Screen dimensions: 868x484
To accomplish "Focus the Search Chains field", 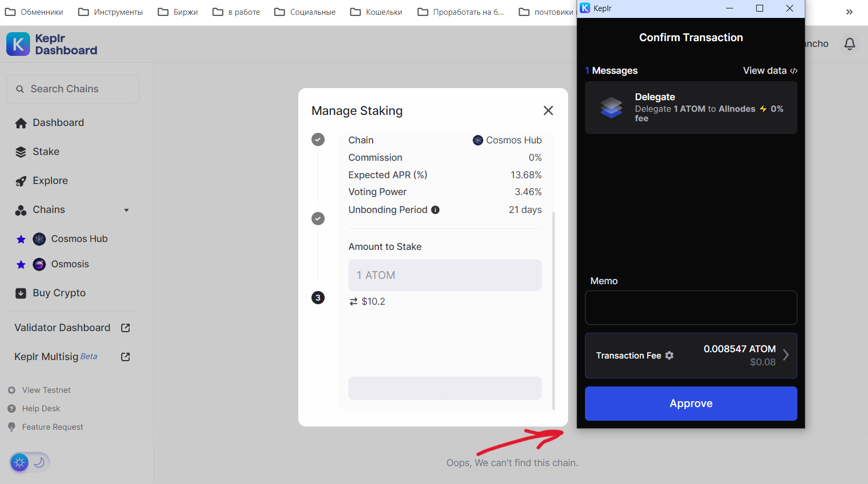I will tap(73, 89).
